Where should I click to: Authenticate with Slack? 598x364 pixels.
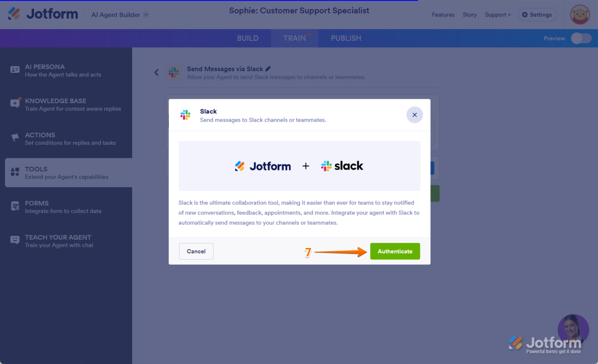(395, 251)
